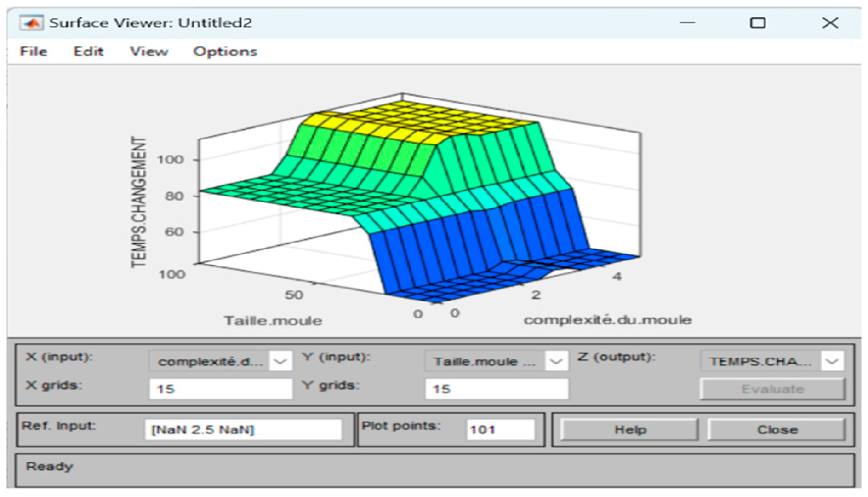This screenshot has width=868, height=497.
Task: Click the X grids input field
Action: (221, 389)
